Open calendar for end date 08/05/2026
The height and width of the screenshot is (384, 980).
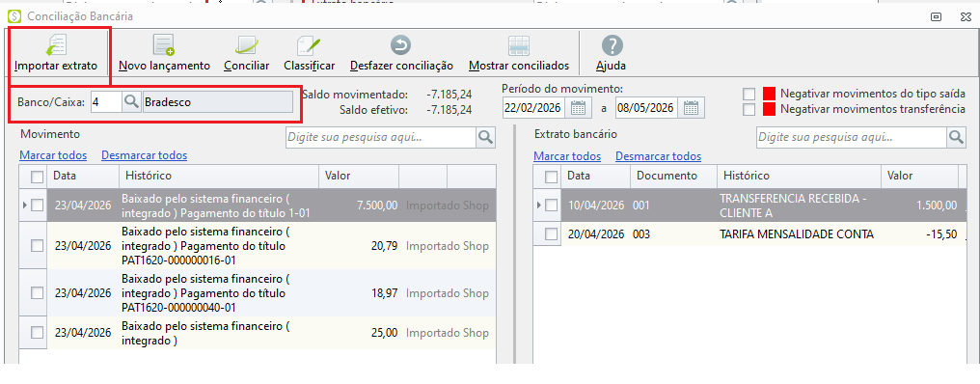coord(691,107)
